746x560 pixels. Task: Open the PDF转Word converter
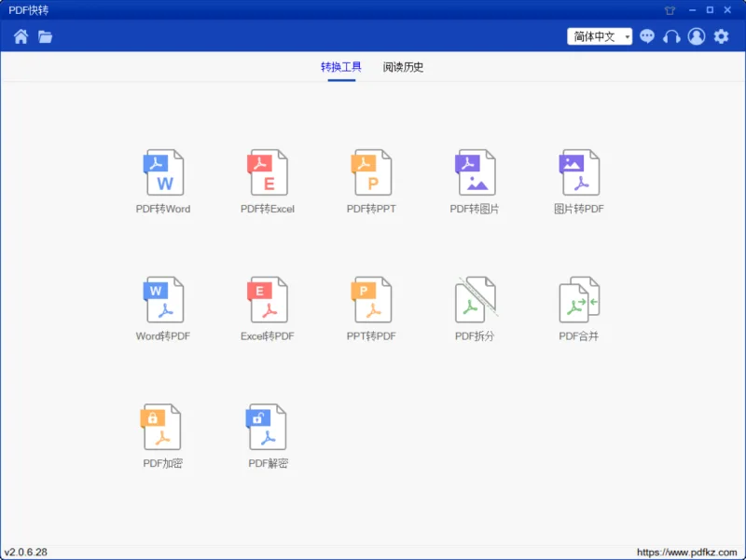[163, 182]
